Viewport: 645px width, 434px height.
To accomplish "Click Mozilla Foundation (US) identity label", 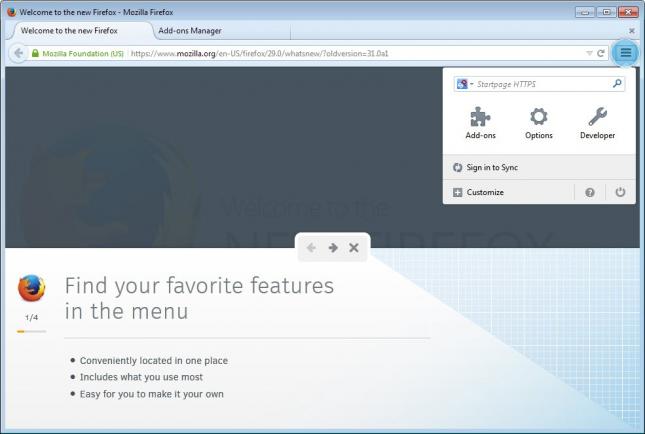I will 83,53.
